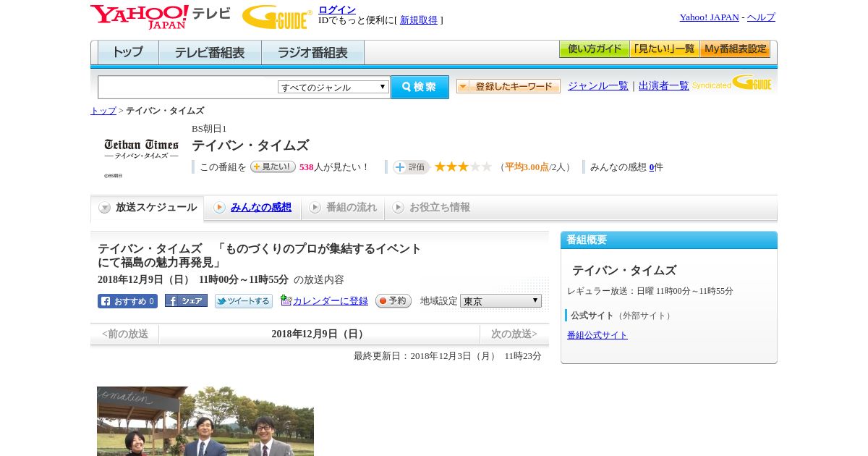Go to 次の放送> next broadcast
This screenshot has width=868, height=456.
pos(514,334)
